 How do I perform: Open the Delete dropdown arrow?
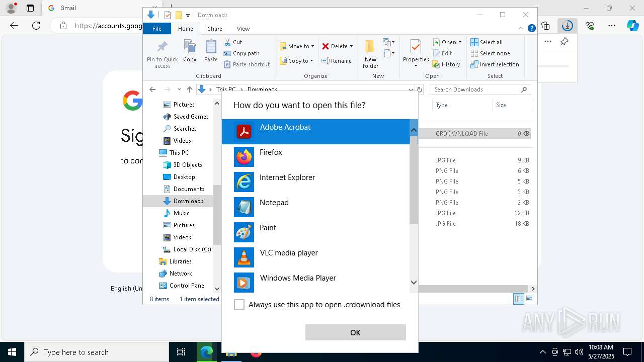(x=351, y=46)
